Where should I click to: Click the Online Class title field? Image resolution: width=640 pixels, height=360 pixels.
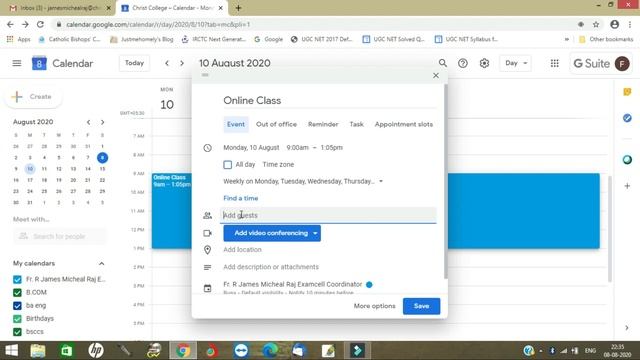click(329, 101)
